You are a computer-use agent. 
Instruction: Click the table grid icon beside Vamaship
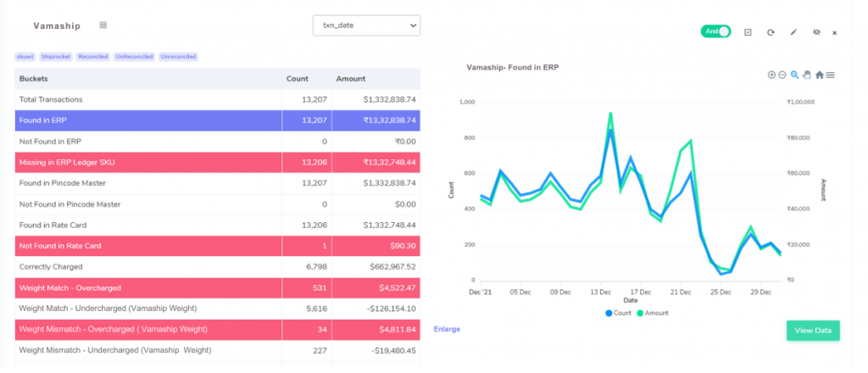103,25
